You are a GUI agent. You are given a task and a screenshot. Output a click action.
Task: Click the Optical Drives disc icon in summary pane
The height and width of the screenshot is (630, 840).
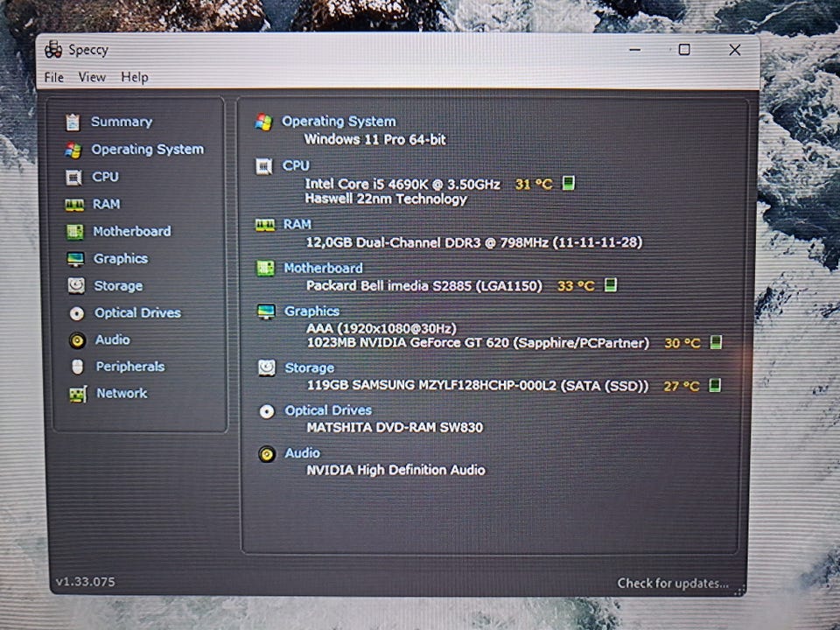[x=267, y=411]
